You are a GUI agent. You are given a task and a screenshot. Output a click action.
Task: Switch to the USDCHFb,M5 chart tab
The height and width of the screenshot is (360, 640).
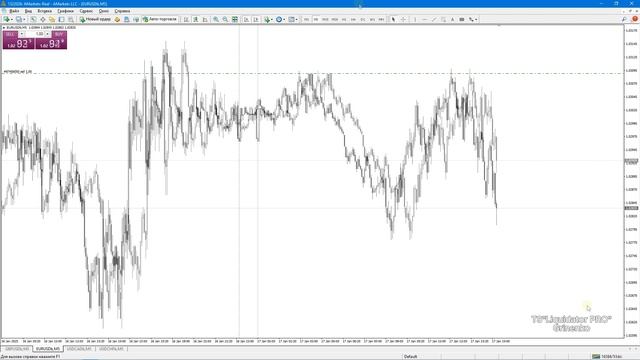[x=111, y=349]
